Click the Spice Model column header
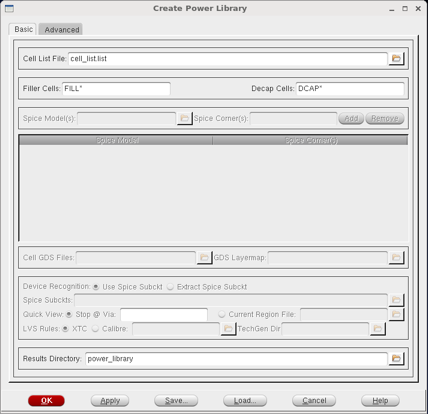Image resolution: width=428 pixels, height=415 pixels. pos(116,140)
